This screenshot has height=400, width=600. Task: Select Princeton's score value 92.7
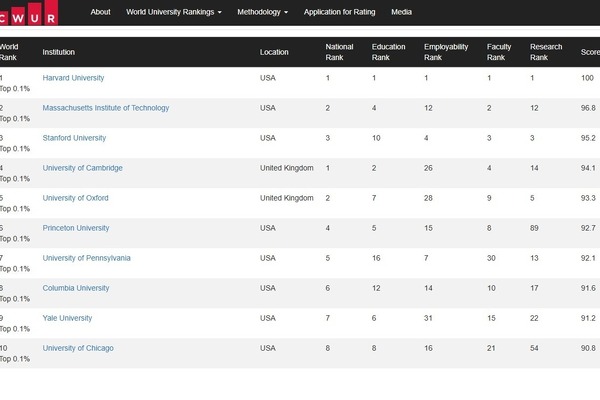(588, 228)
